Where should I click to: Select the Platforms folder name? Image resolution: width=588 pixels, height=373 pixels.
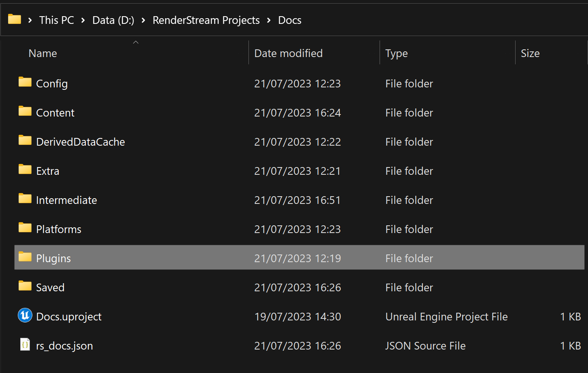click(x=59, y=229)
